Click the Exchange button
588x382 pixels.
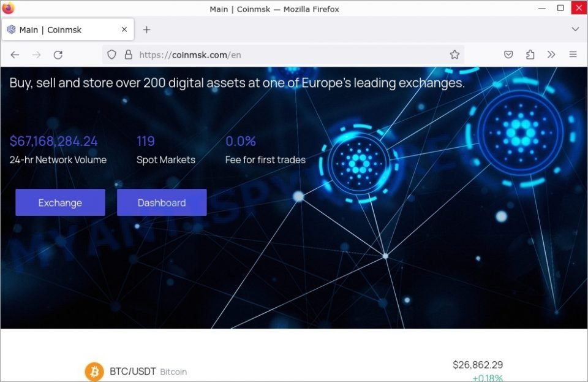[x=60, y=202]
